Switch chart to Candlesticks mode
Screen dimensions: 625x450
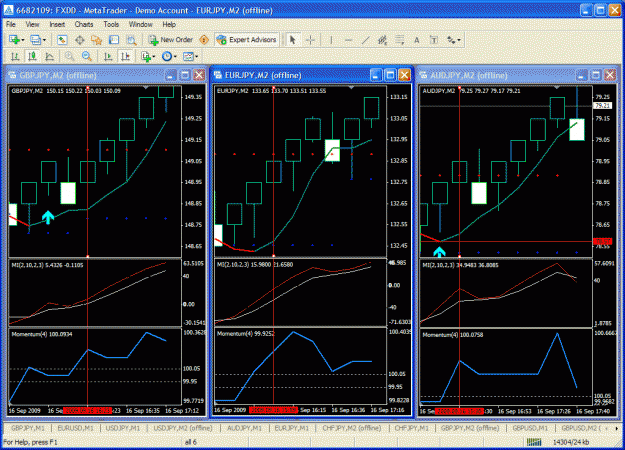pos(32,57)
